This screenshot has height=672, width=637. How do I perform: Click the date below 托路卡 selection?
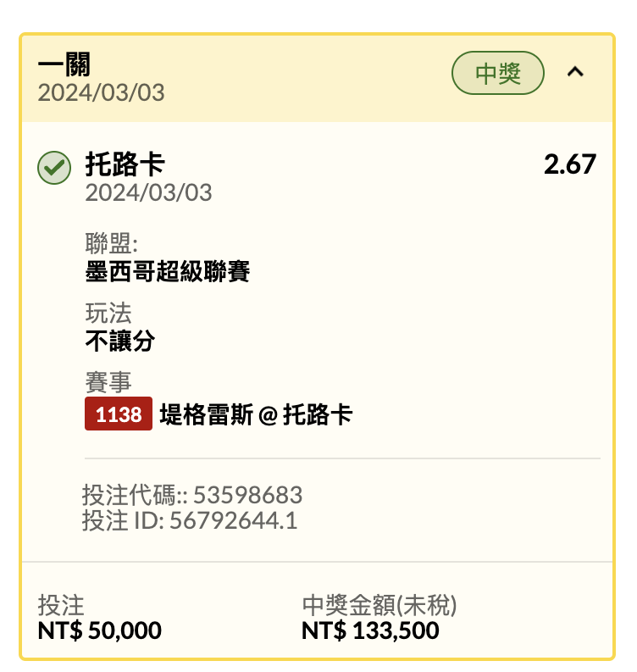148,192
